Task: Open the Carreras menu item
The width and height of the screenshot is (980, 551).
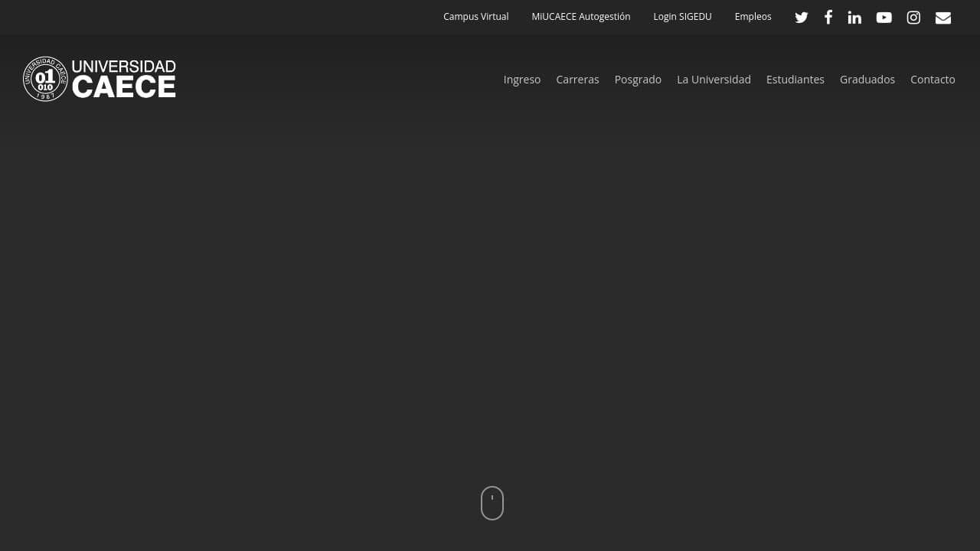Action: [577, 79]
